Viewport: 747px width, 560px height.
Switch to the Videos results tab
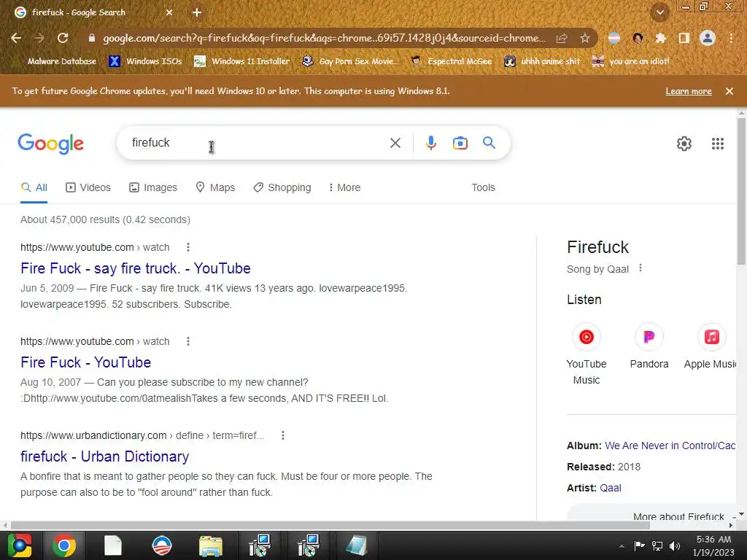coord(88,187)
